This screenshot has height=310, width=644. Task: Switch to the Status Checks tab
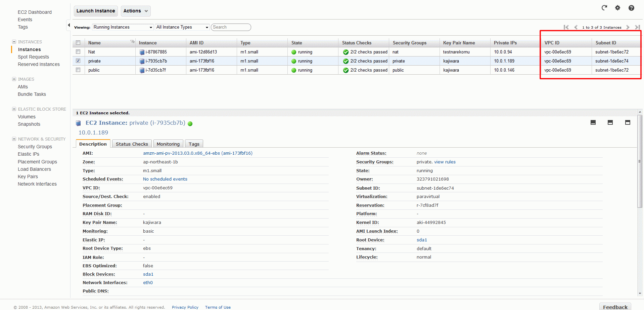(x=132, y=144)
